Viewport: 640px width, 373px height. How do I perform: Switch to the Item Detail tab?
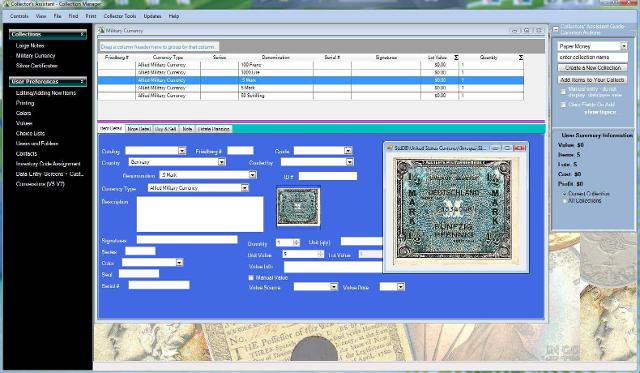pyautogui.click(x=111, y=128)
